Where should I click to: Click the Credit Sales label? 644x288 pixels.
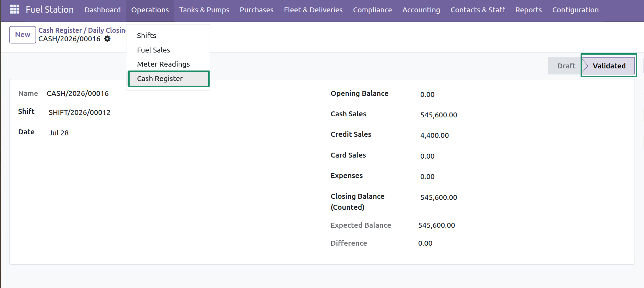[x=351, y=134]
